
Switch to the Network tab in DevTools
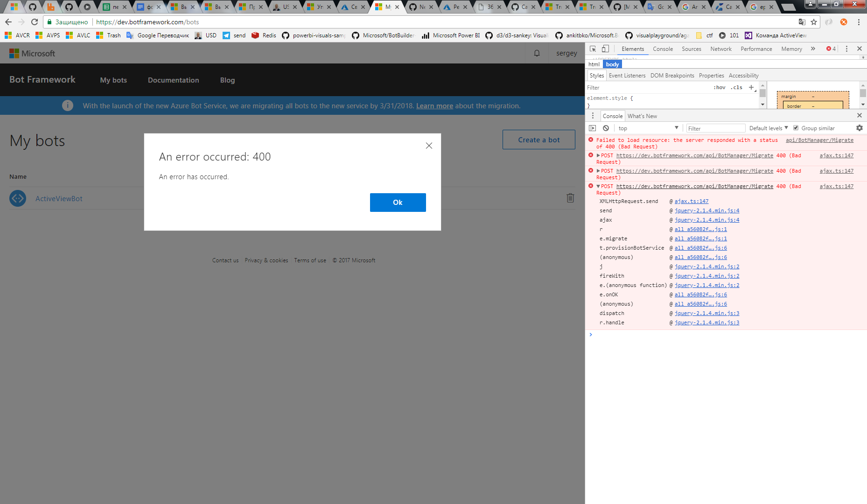pyautogui.click(x=720, y=49)
